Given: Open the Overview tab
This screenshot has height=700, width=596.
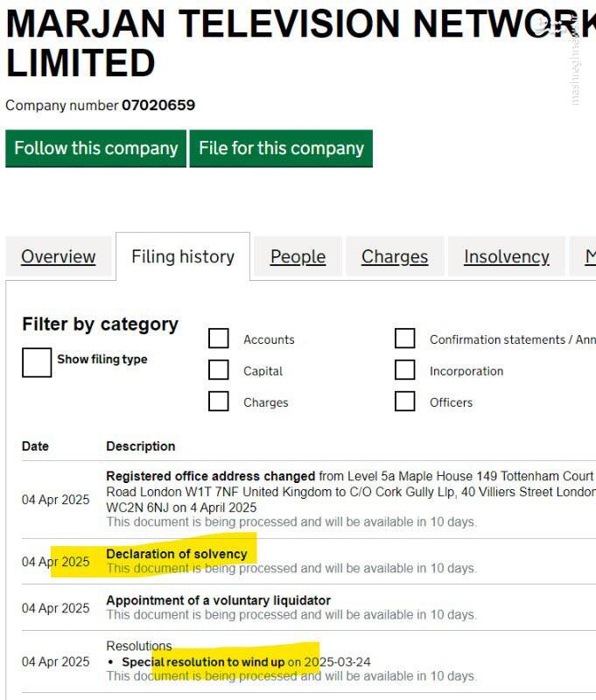Looking at the screenshot, I should [58, 256].
